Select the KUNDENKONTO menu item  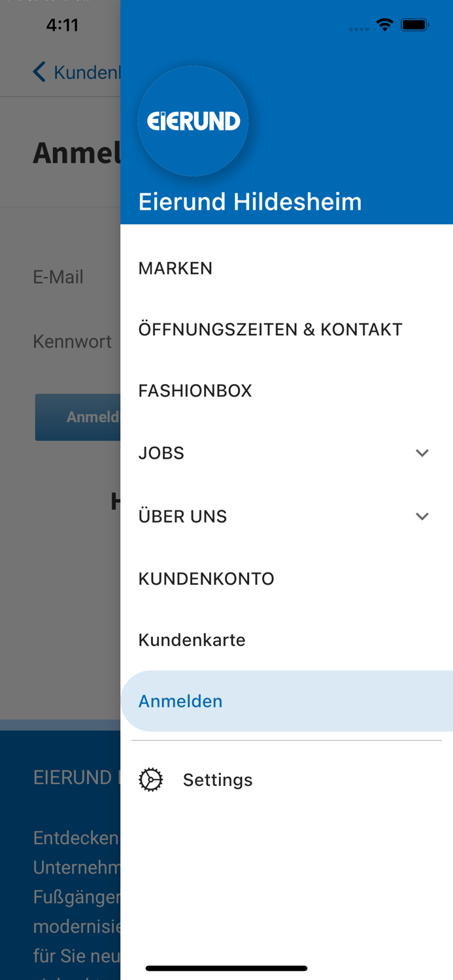tap(206, 578)
